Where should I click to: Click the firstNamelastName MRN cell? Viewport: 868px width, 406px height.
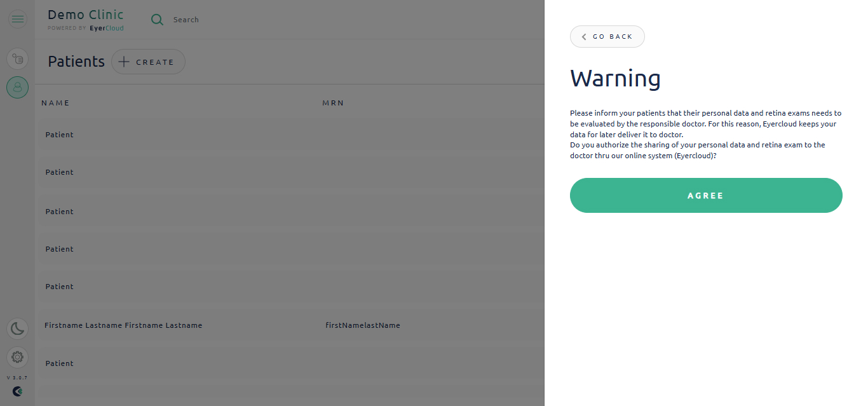(363, 325)
